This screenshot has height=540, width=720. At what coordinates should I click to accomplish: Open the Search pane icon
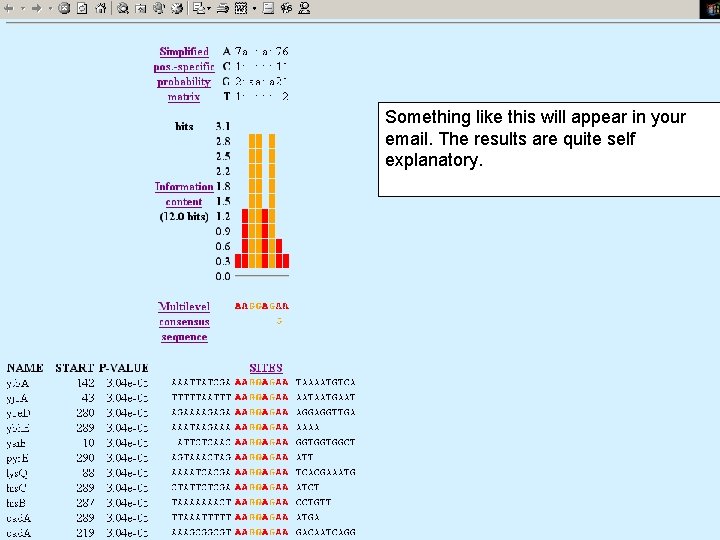pos(123,8)
